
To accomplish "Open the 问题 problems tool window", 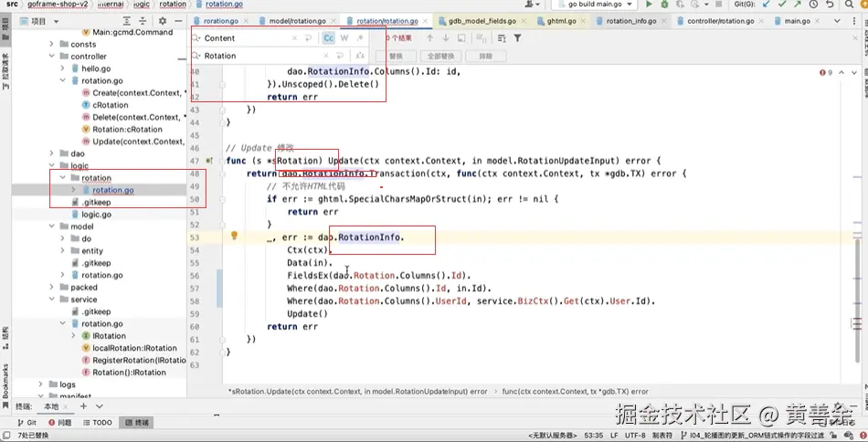I will click(x=59, y=423).
